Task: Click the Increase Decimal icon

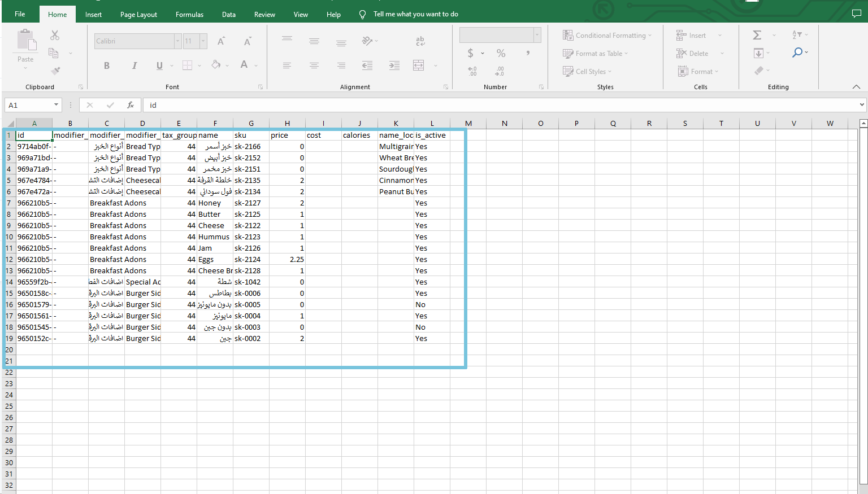Action: click(x=472, y=70)
